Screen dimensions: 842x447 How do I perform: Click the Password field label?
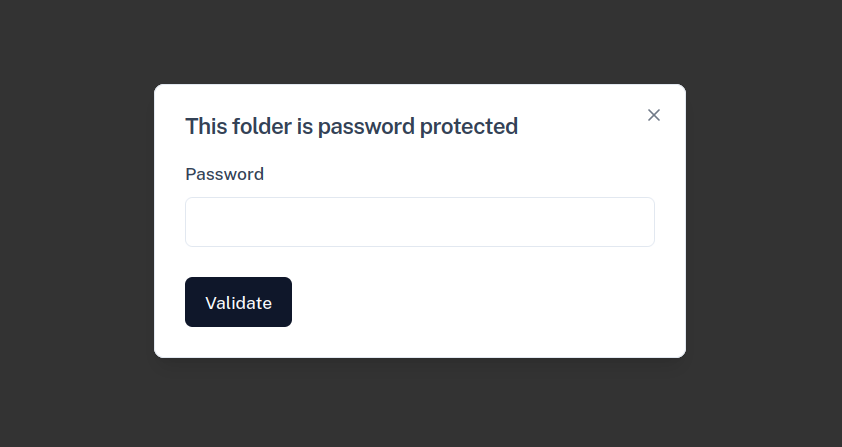(225, 174)
